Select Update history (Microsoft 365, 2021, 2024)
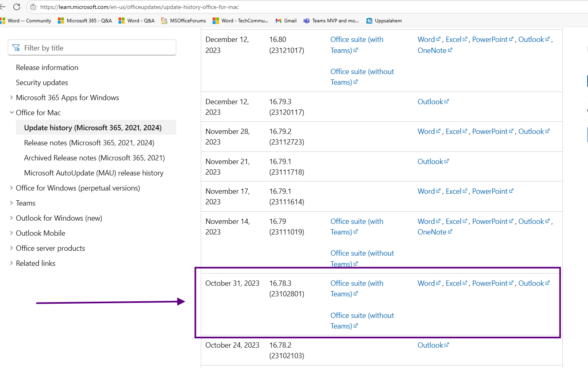Viewport: 588px width, 368px height. coord(96,127)
